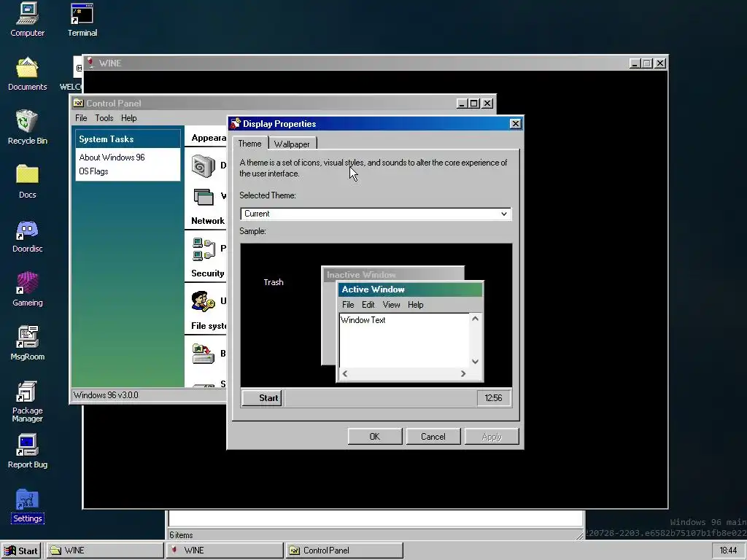Click the wine glass icon in WINE title bar
Screen dimensions: 747x560
[x=90, y=63]
